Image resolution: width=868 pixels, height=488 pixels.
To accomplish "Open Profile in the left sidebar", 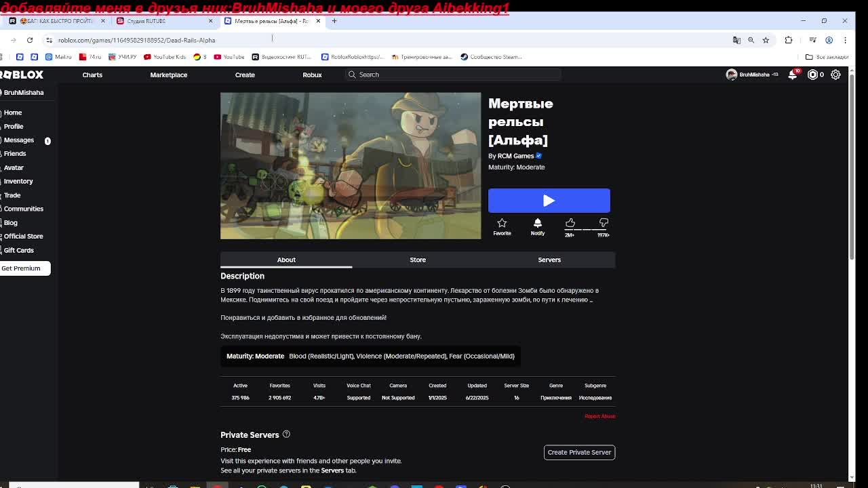I will click(14, 126).
